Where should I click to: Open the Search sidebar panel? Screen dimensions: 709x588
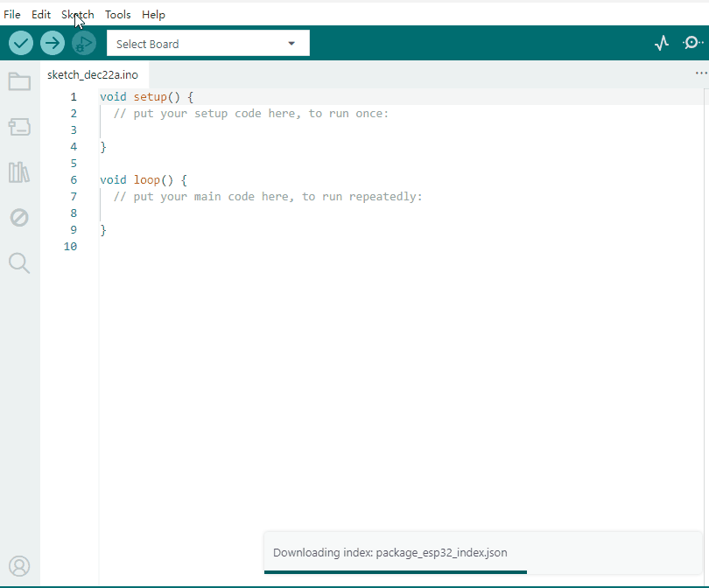click(19, 263)
